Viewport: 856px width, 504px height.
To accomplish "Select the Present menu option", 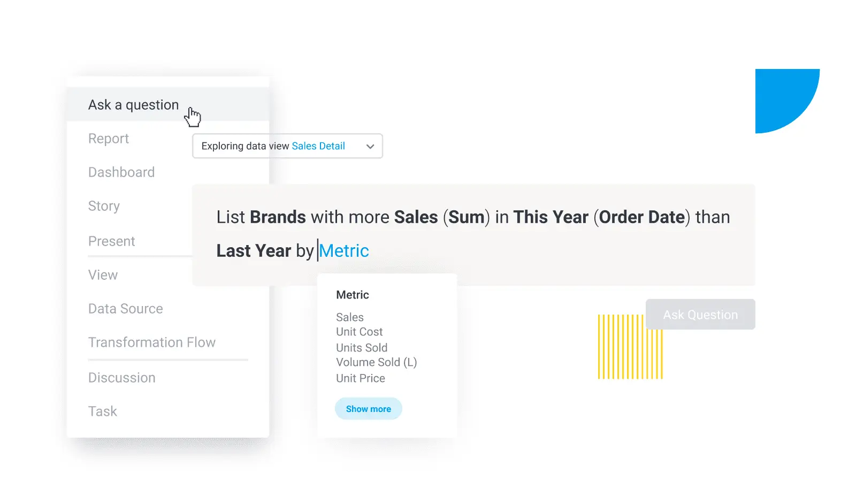I will [111, 241].
